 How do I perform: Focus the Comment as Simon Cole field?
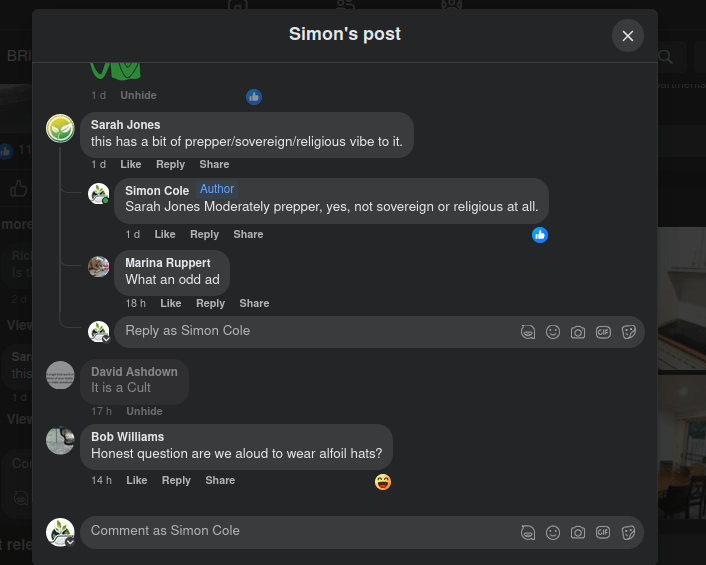pyautogui.click(x=297, y=532)
